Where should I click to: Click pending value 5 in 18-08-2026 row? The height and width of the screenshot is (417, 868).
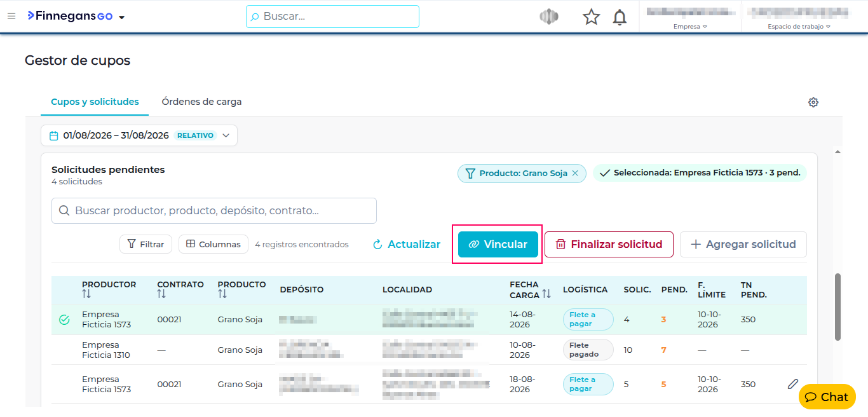coord(663,385)
